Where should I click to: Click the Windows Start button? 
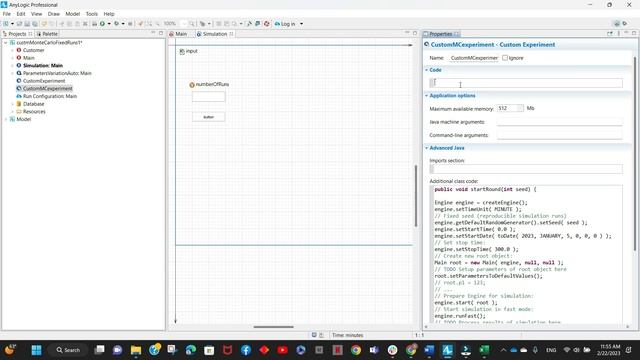(36, 350)
